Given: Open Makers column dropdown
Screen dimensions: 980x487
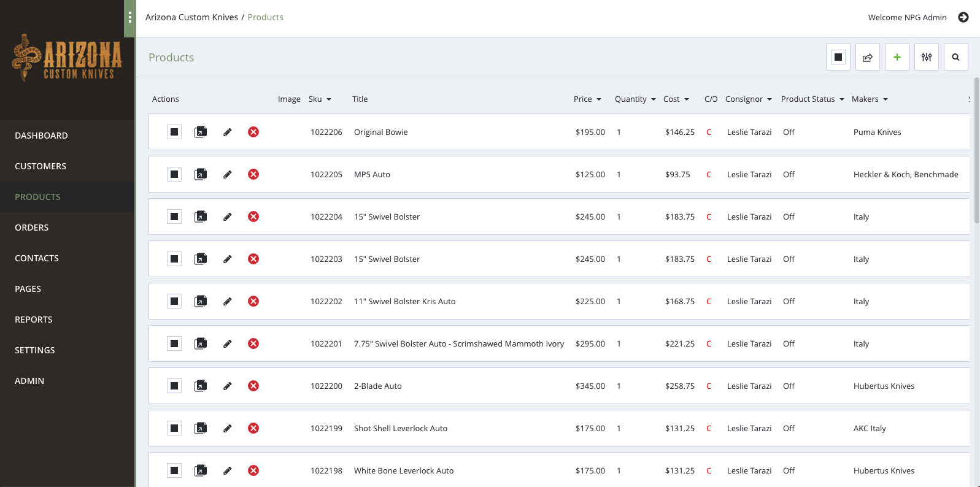Looking at the screenshot, I should coord(870,99).
